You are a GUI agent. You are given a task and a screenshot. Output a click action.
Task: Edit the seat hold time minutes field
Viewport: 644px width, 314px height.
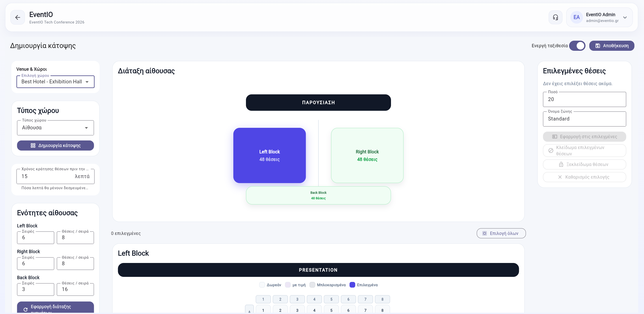55,176
